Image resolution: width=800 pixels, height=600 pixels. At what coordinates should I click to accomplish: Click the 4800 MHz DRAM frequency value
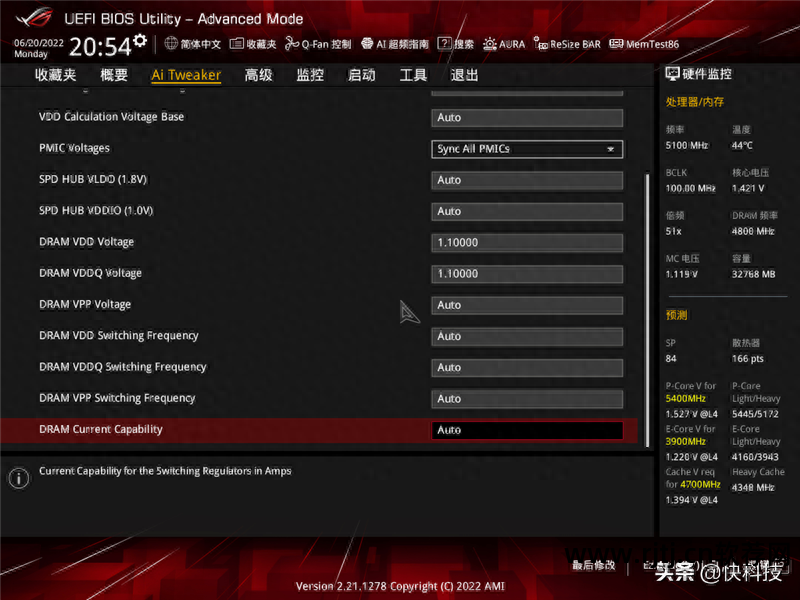click(753, 231)
